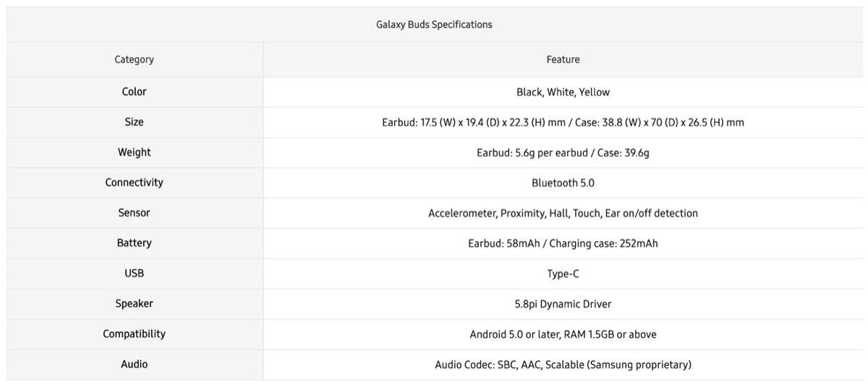Select the Feature column header
The image size is (868, 387).
point(563,59)
